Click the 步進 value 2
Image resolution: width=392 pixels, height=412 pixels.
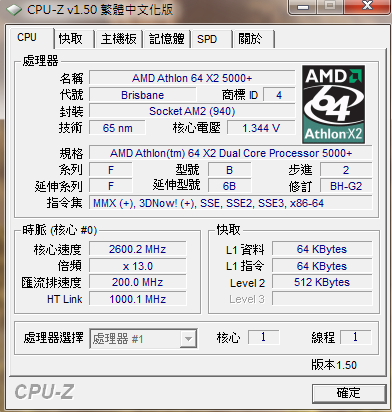coord(346,170)
